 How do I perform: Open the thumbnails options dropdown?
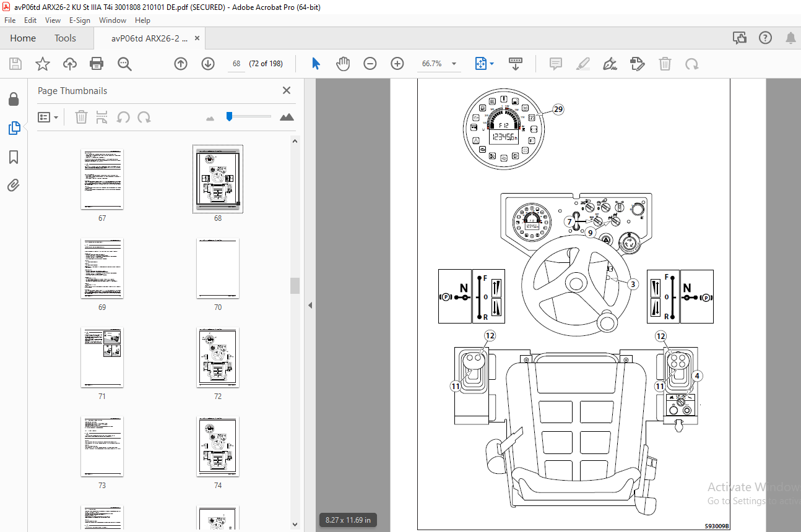[x=48, y=117]
